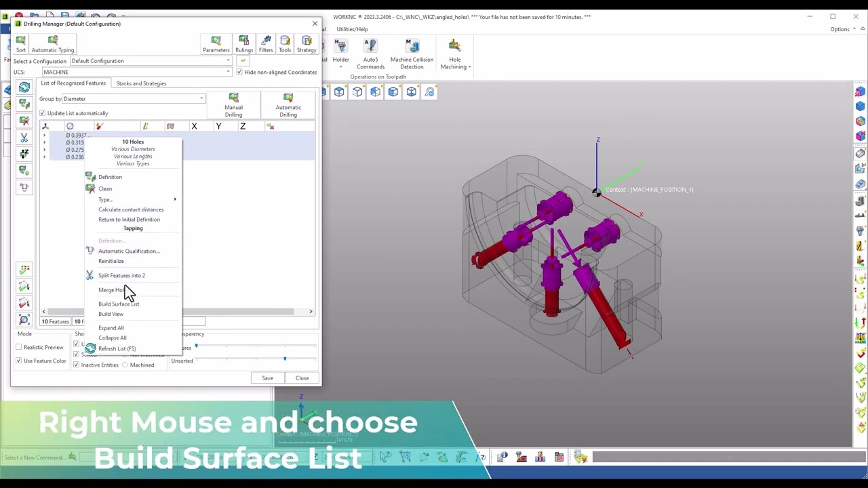Viewport: 868px width, 488px height.
Task: Select Split Features into 2
Action: click(x=121, y=275)
